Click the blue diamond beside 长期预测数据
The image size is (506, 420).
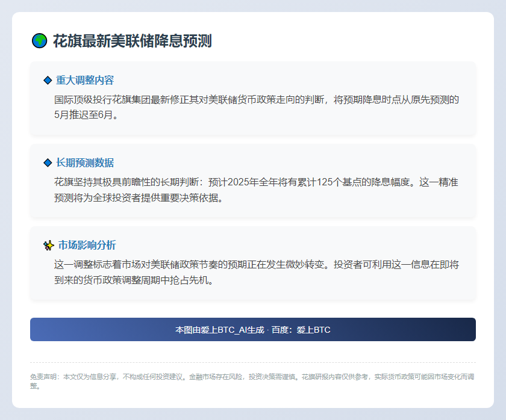(x=48, y=163)
